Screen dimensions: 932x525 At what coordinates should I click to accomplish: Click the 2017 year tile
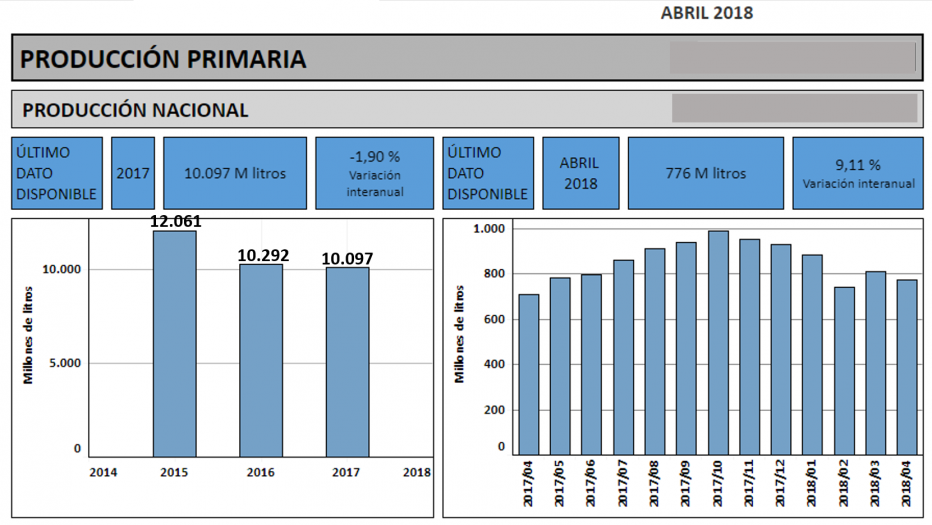133,173
